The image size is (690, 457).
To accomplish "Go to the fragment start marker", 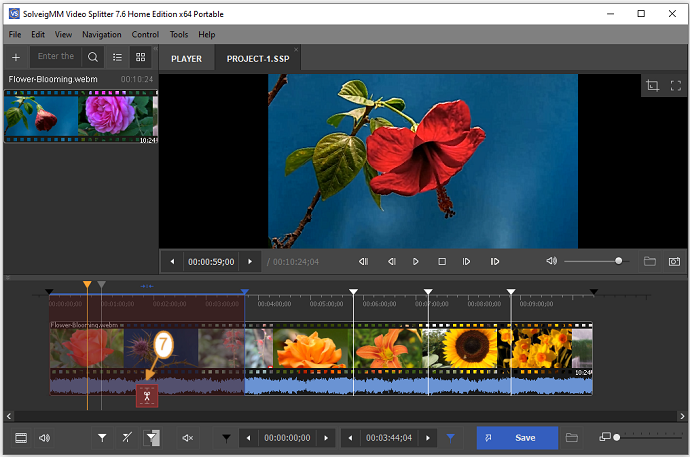I will coord(226,438).
